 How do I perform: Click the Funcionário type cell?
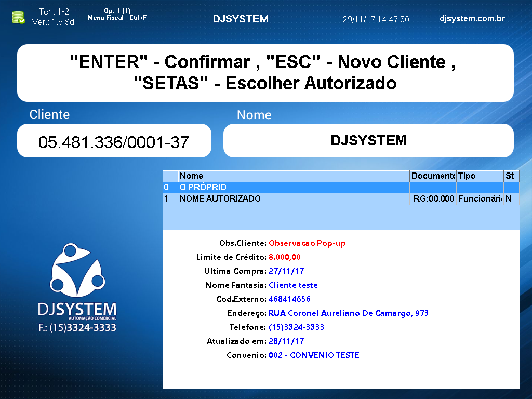(x=480, y=198)
